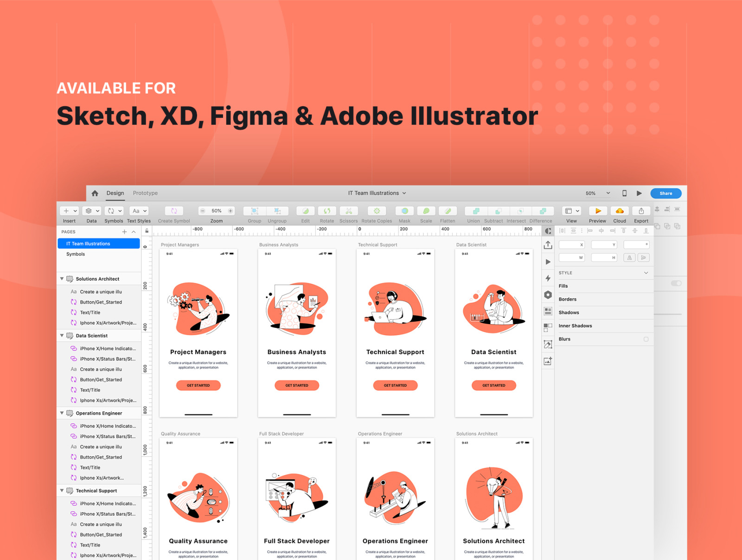Click the Flatten tool icon
The width and height of the screenshot is (742, 560).
tap(448, 211)
